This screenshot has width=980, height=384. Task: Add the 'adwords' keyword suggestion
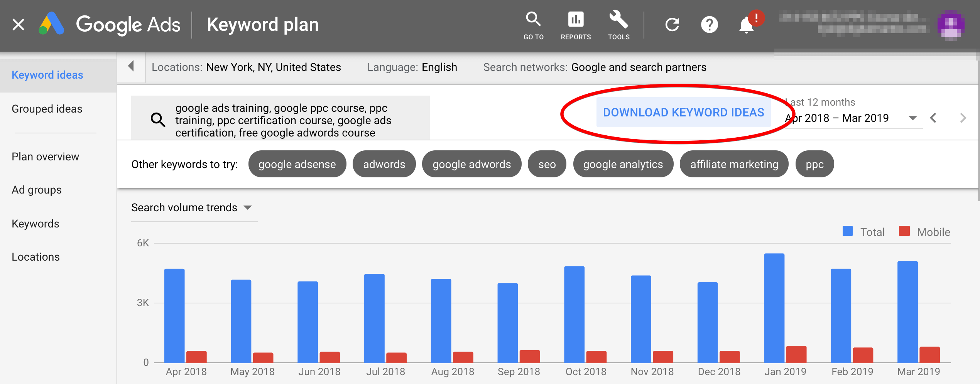(x=384, y=164)
